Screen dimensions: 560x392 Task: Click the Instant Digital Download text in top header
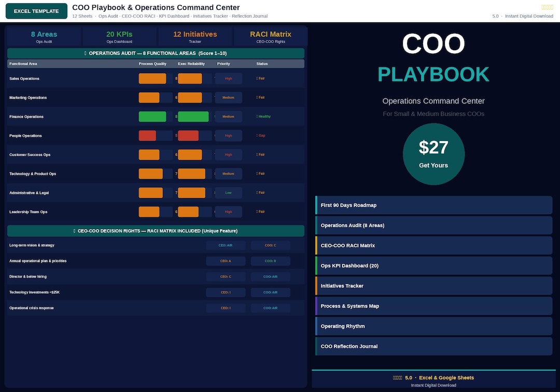[529, 16]
